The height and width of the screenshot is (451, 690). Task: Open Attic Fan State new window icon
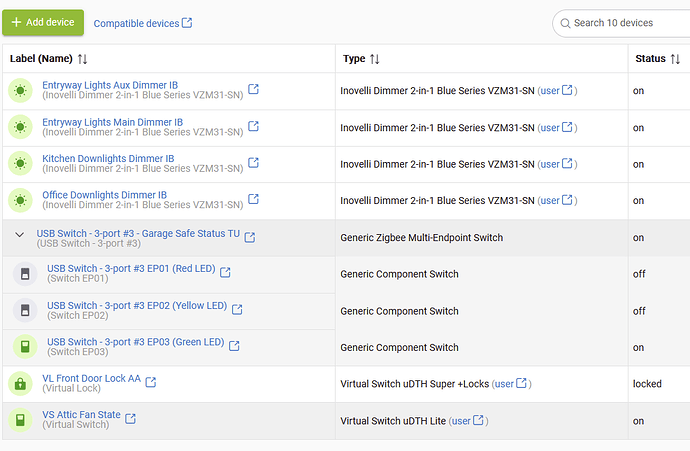130,418
